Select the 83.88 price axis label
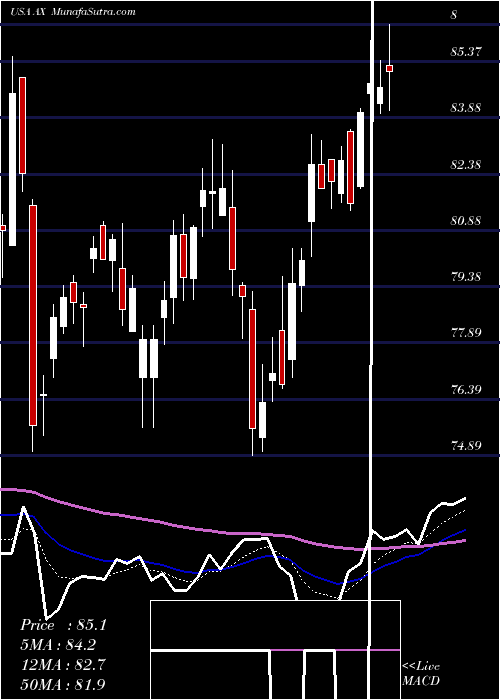The height and width of the screenshot is (700, 500). 466,108
